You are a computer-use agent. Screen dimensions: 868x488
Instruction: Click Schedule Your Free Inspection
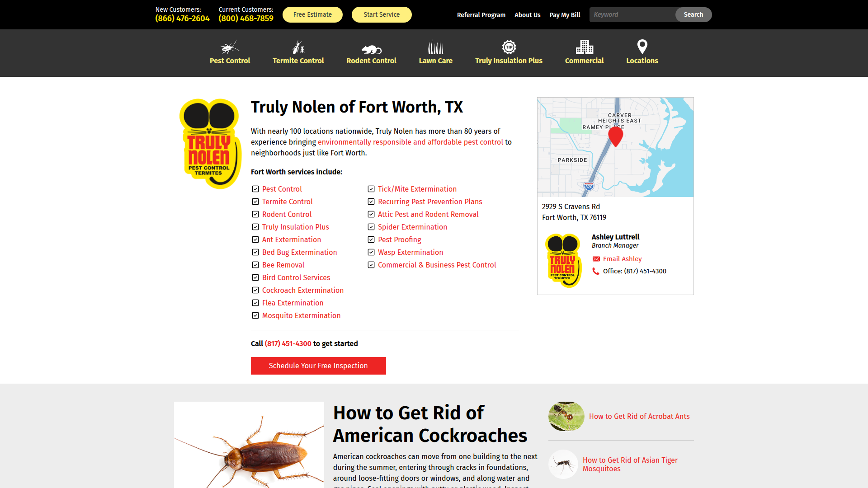[318, 366]
